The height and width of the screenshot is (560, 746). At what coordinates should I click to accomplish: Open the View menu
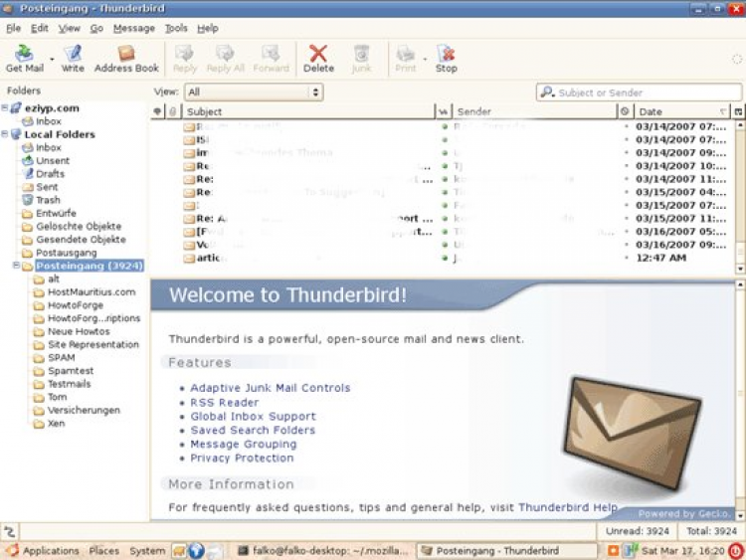pos(69,28)
